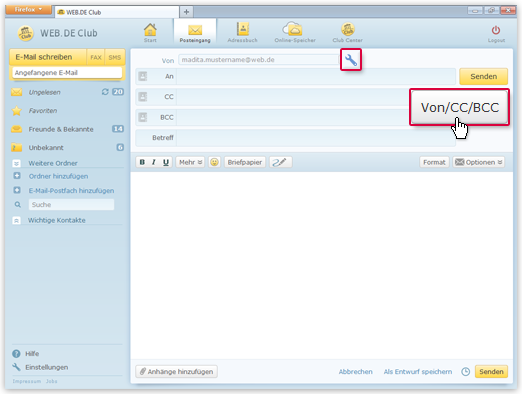Viewport: 522px width, 394px height.
Task: Click the Abbrechen link
Action: point(355,372)
